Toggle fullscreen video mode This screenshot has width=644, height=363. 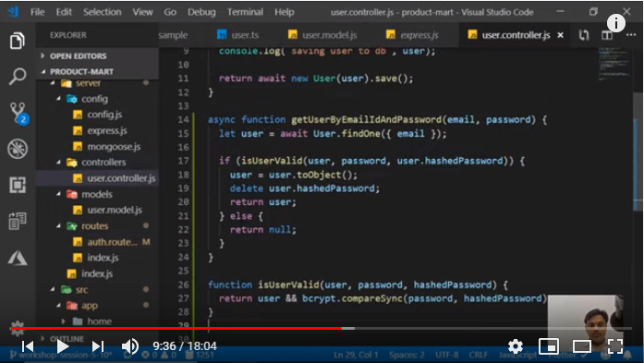[x=614, y=346]
